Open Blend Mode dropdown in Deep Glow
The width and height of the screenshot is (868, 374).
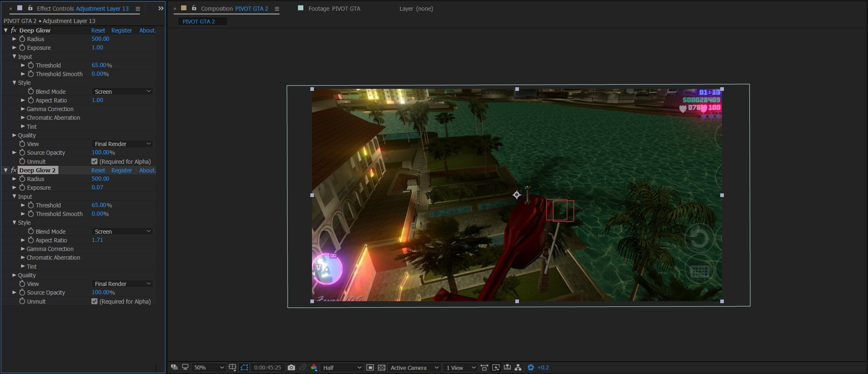point(122,92)
